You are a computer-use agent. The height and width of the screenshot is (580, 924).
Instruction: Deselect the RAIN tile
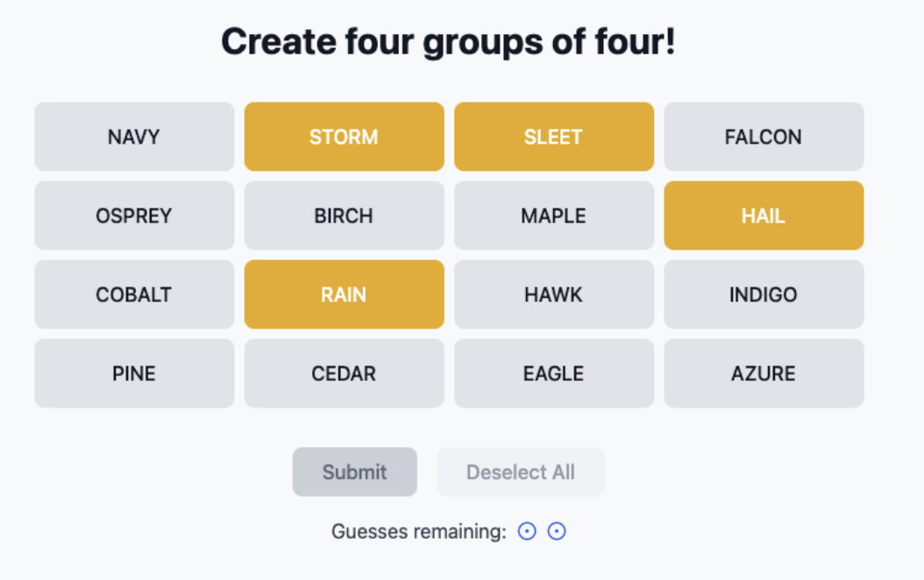(x=345, y=294)
